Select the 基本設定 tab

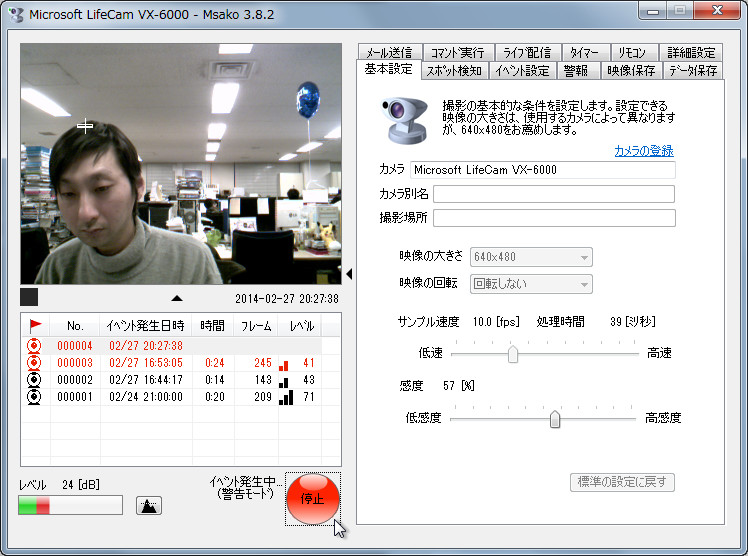388,70
